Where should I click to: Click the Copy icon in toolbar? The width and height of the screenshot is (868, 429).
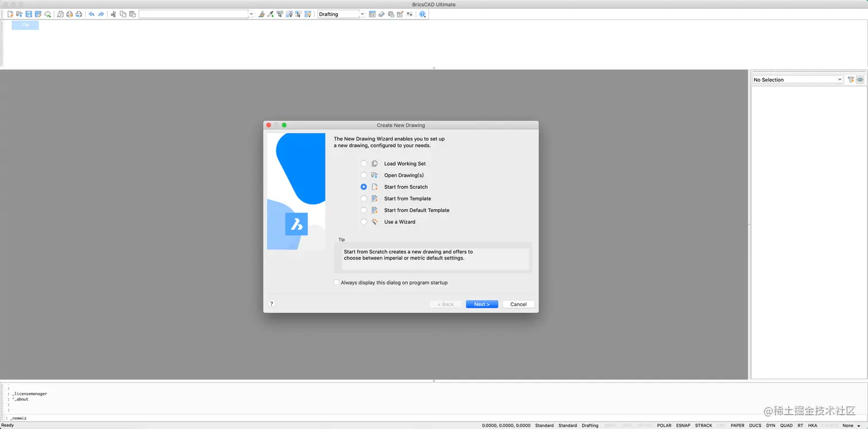123,14
